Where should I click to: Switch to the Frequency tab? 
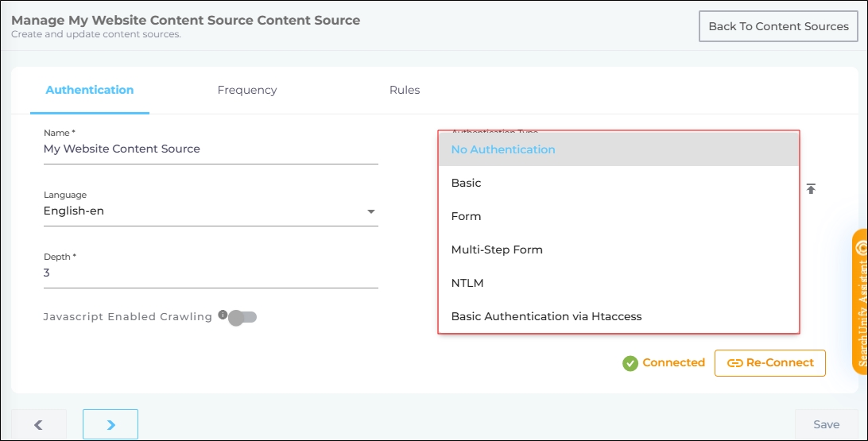click(x=247, y=91)
